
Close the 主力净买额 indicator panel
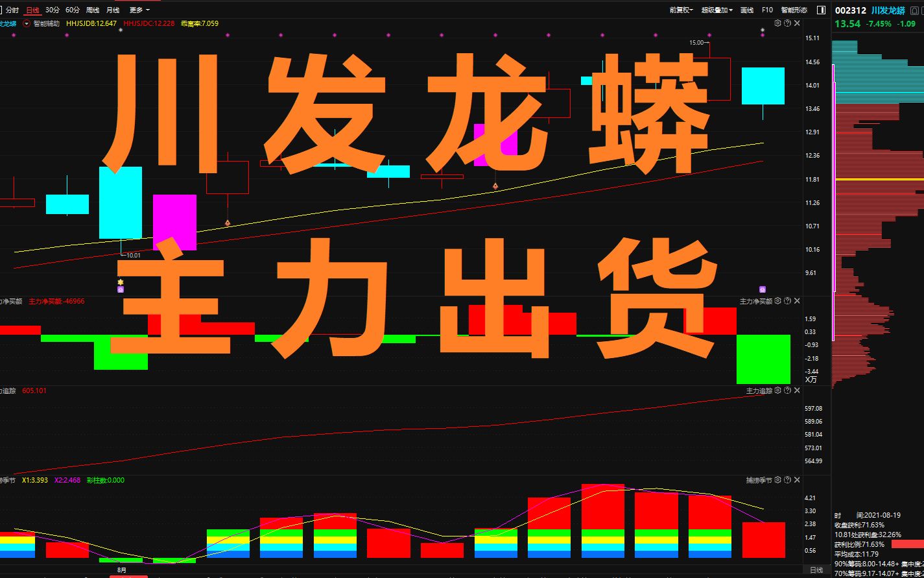[x=797, y=301]
